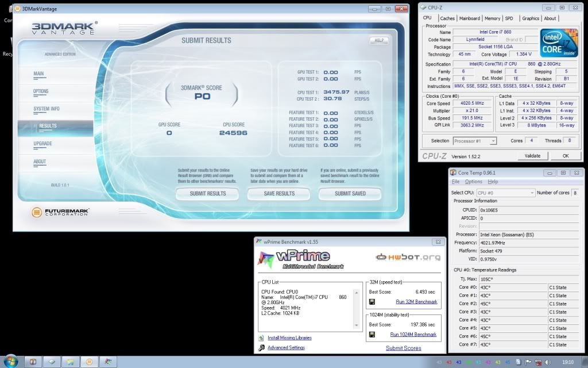
Task: Open the Mainboard tab in CPU-Z
Action: point(470,18)
